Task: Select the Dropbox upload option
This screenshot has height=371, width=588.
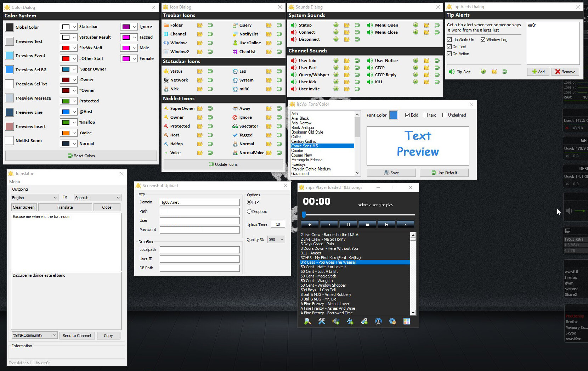Action: pos(249,212)
